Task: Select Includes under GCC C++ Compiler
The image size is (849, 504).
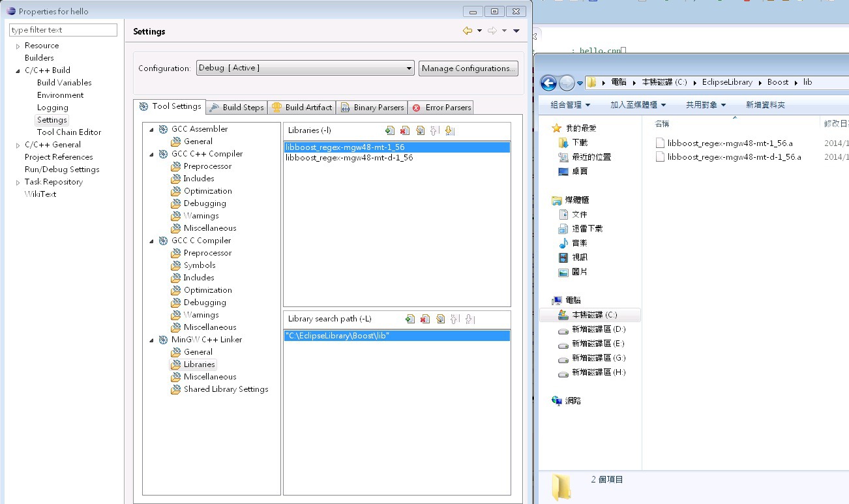Action: click(x=198, y=179)
